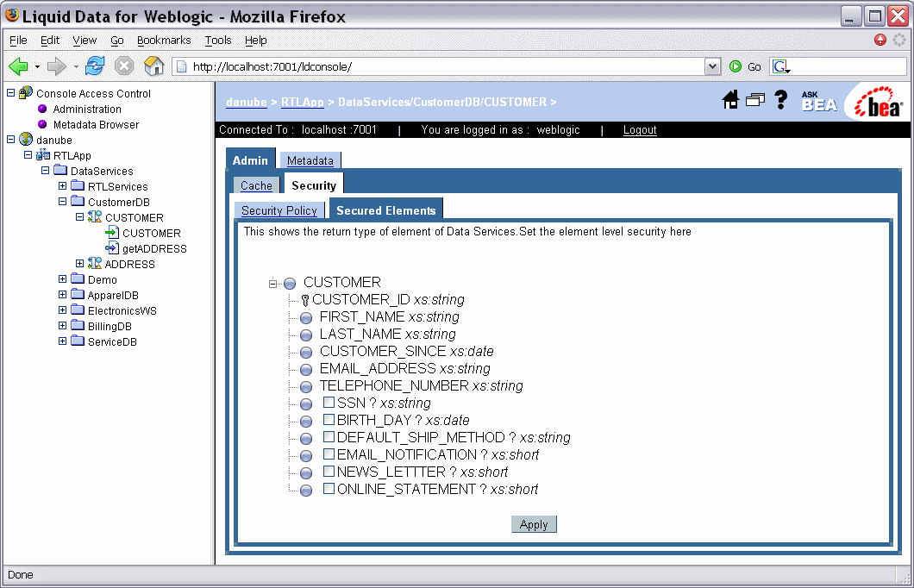Click the CUSTOMER_ID key icon
The image size is (914, 588).
click(x=305, y=300)
